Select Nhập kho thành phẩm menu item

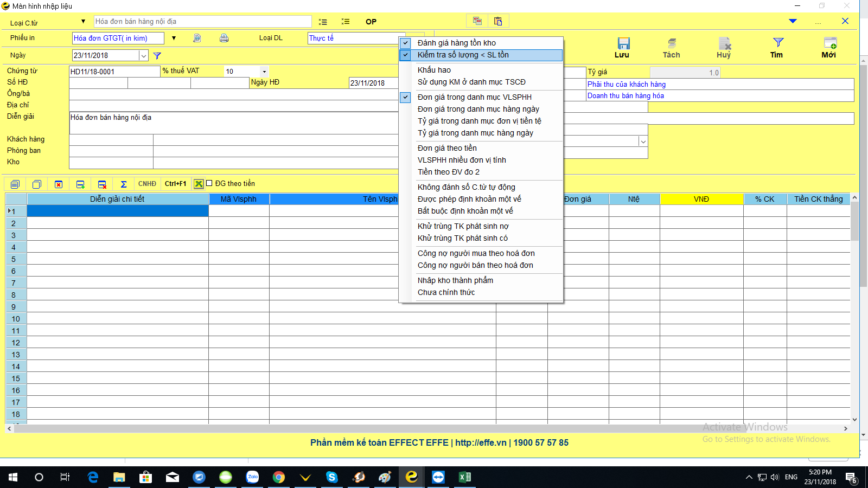pos(481,280)
